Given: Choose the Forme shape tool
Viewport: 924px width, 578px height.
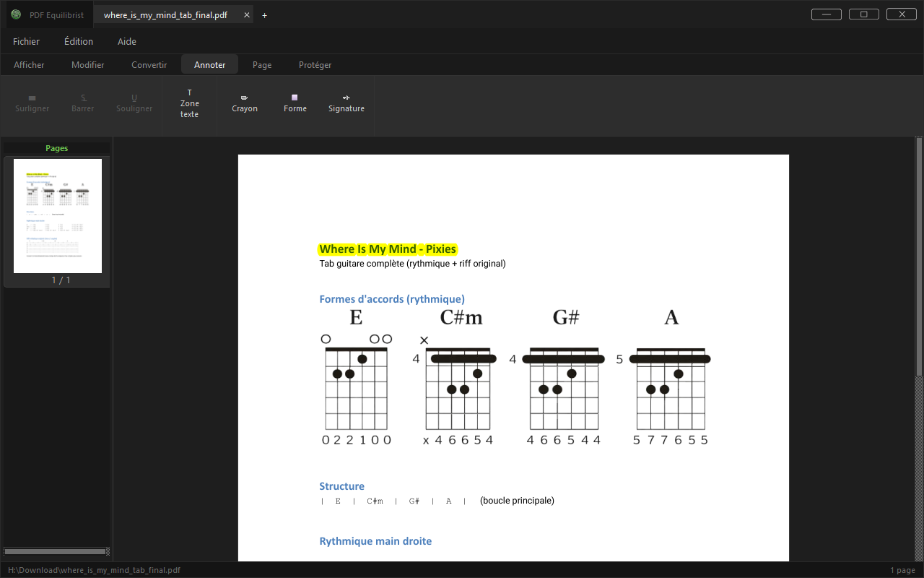Looking at the screenshot, I should click(295, 103).
